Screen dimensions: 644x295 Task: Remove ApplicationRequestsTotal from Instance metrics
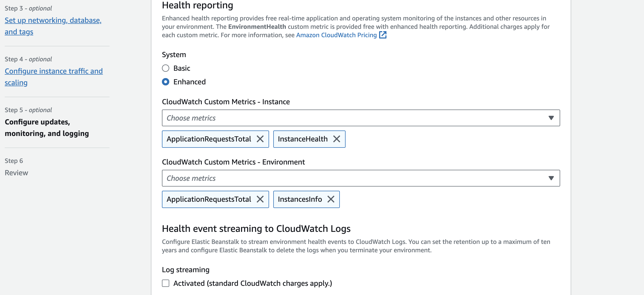tap(260, 139)
